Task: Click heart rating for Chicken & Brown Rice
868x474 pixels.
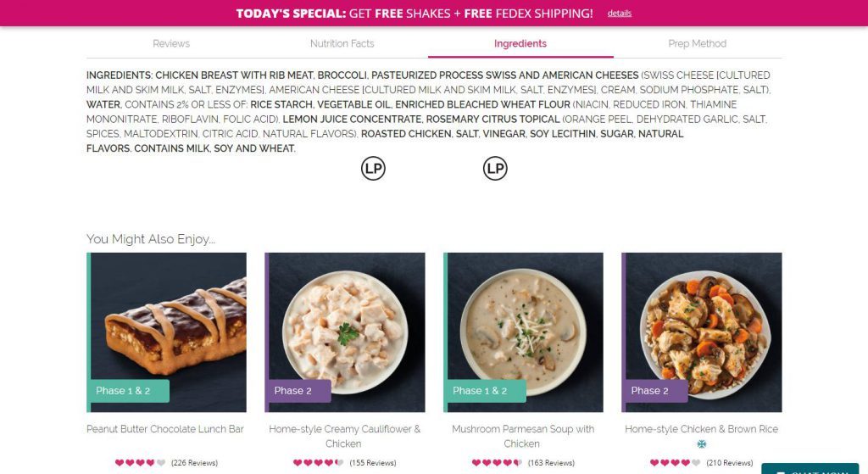Action: 676,463
